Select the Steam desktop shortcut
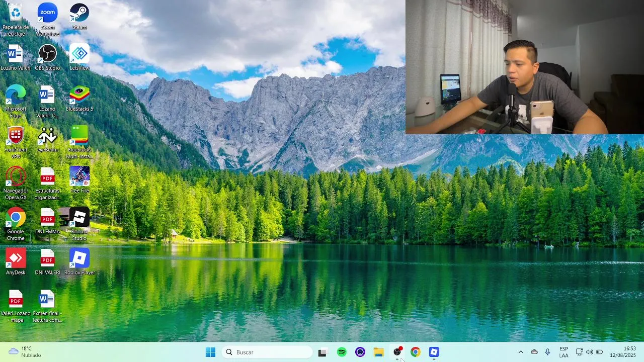Viewport: 644px width, 362px height. (79, 16)
